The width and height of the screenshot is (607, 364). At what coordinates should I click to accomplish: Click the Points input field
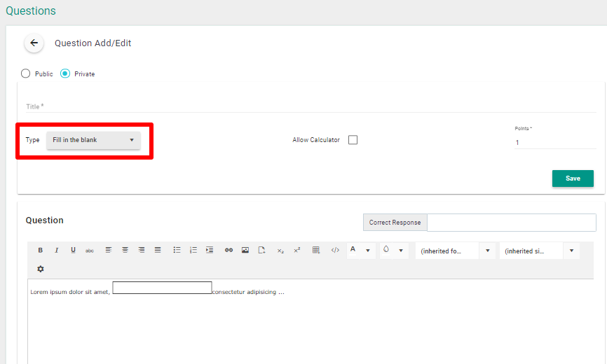coord(555,143)
